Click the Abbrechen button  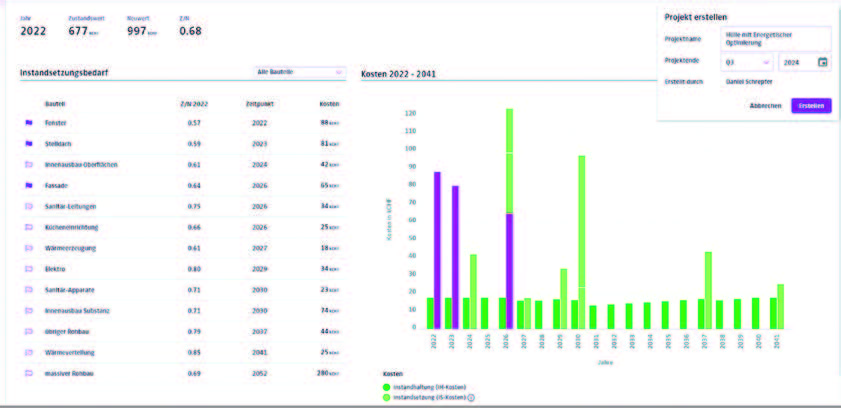[x=765, y=106]
